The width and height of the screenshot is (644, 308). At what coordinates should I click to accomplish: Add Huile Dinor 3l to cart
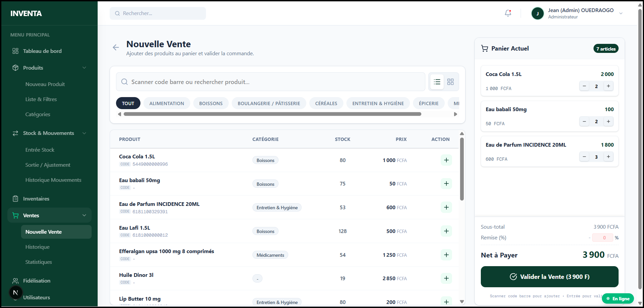tap(446, 278)
